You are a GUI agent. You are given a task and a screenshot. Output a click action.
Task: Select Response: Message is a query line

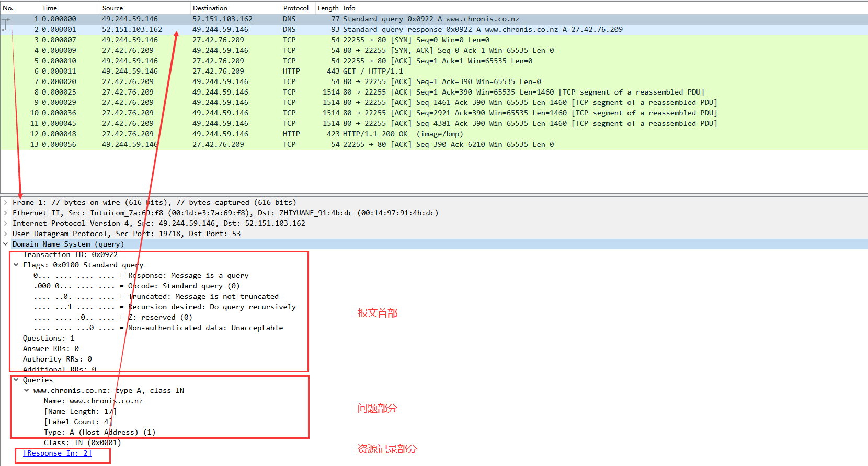click(141, 275)
